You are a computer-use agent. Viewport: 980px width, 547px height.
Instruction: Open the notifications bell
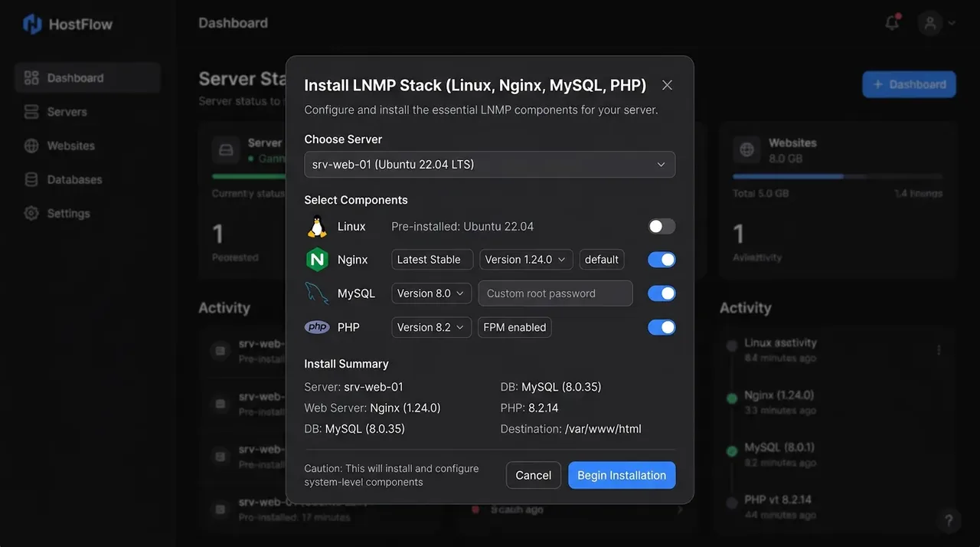(x=892, y=22)
